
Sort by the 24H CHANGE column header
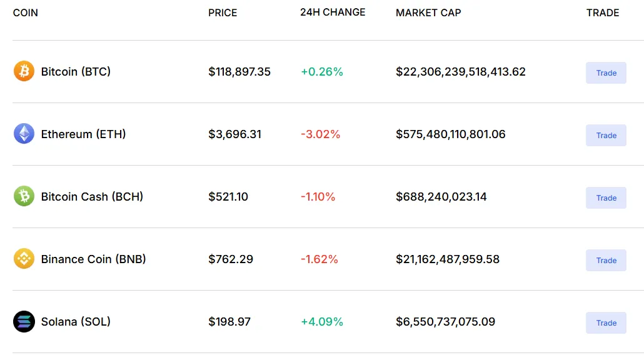(333, 12)
